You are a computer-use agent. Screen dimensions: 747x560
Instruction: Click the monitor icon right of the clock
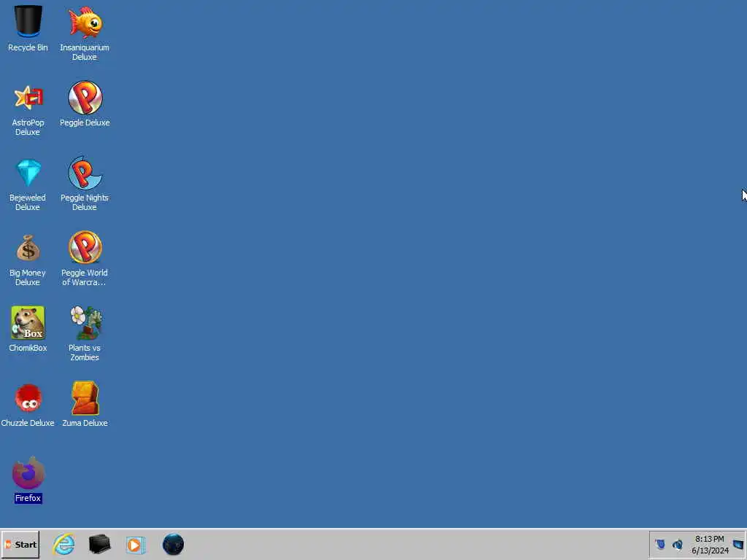click(738, 544)
